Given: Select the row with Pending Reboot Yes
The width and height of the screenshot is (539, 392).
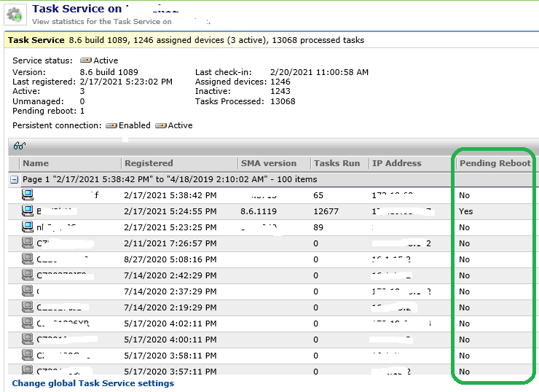Looking at the screenshot, I should pos(466,211).
